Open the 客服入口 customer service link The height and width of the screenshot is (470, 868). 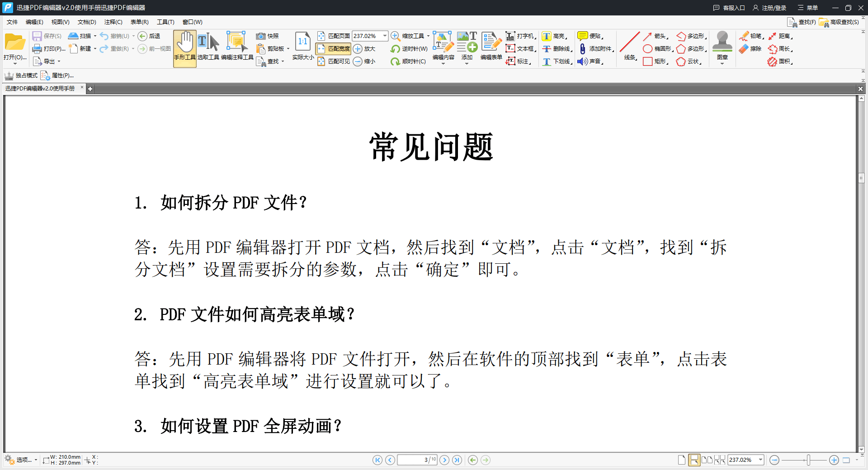[729, 8]
